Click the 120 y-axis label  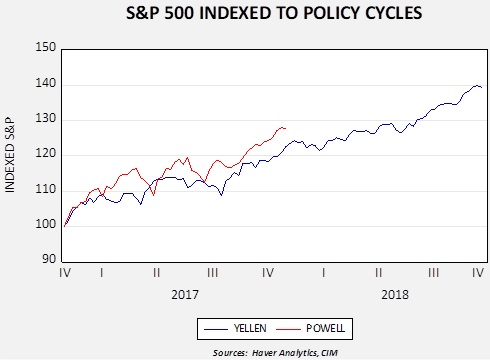tap(46, 153)
